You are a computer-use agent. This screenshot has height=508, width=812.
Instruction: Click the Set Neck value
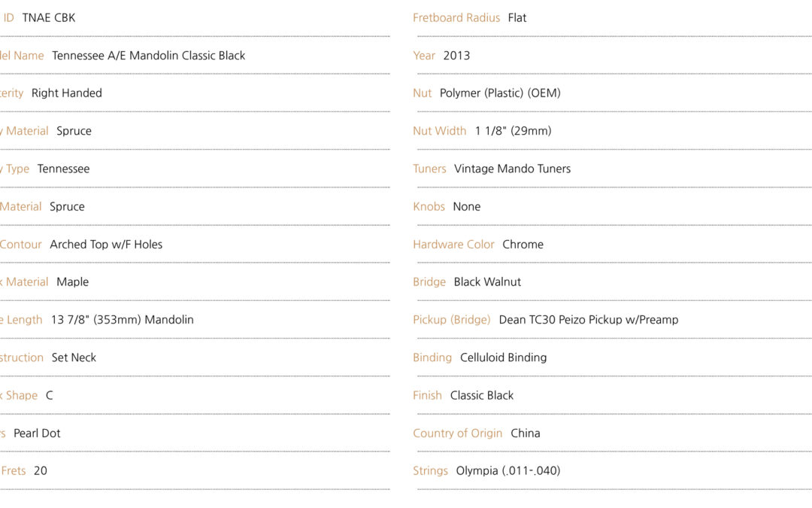[x=74, y=357]
